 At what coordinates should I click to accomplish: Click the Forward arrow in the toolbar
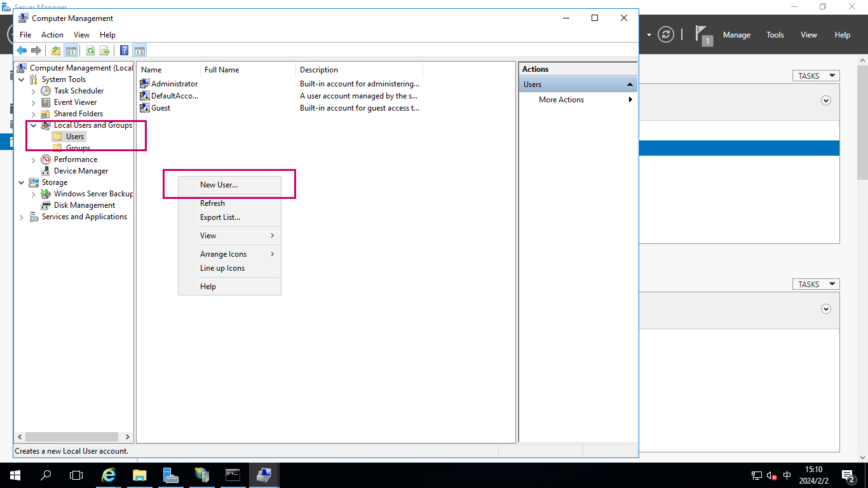point(36,51)
